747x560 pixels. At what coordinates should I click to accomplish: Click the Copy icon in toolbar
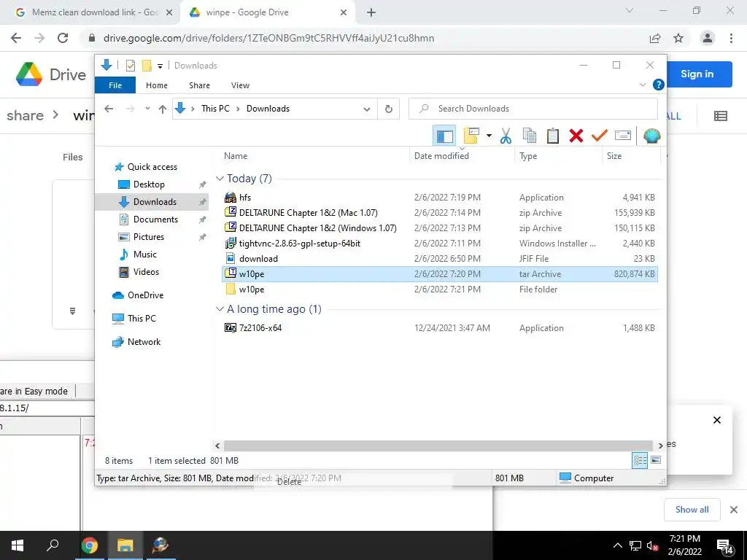tap(530, 136)
